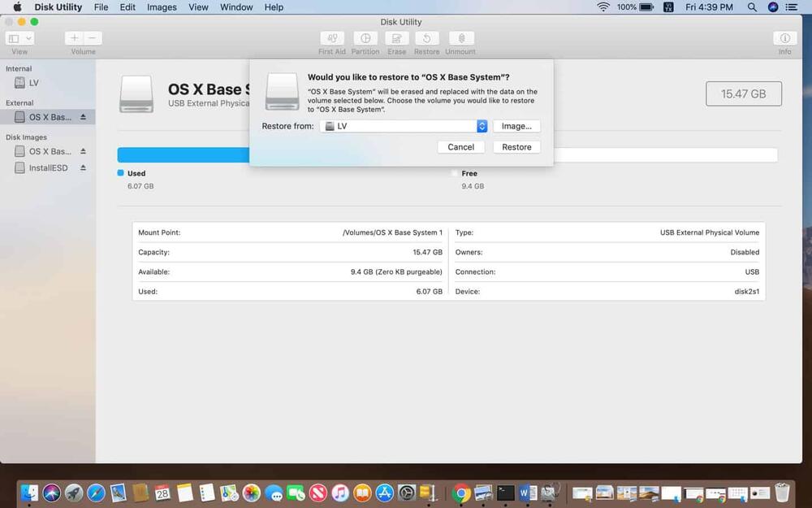
Task: Select the internal LV disk in sidebar
Action: click(x=33, y=83)
